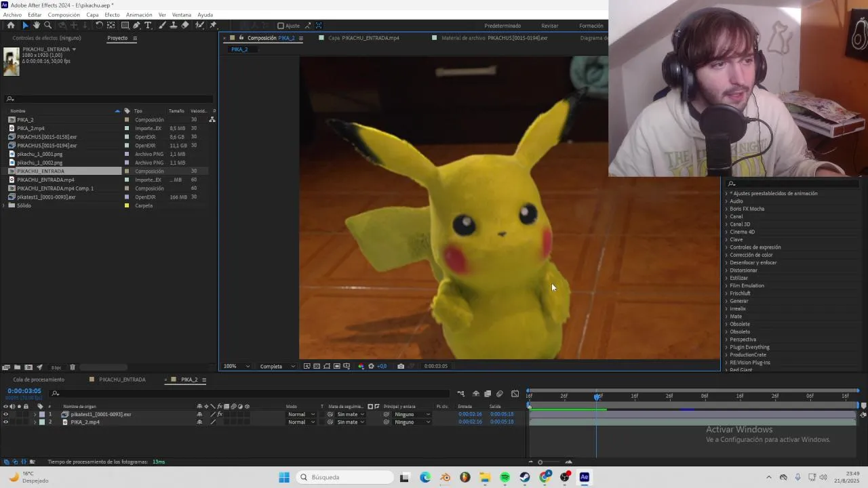Open Mode dropdown for pikatest1 layer

click(301, 414)
